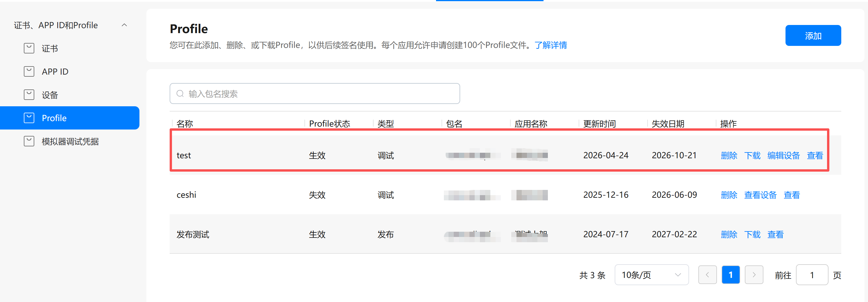This screenshot has width=868, height=302.
Task: Click the profile name 发布测试
Action: point(193,234)
